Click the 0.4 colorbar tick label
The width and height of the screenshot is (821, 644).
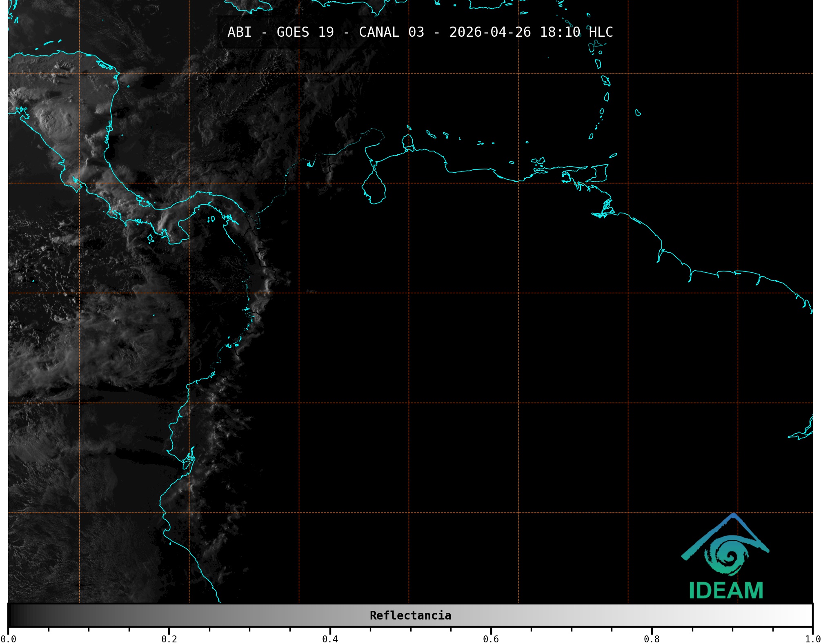coord(330,639)
